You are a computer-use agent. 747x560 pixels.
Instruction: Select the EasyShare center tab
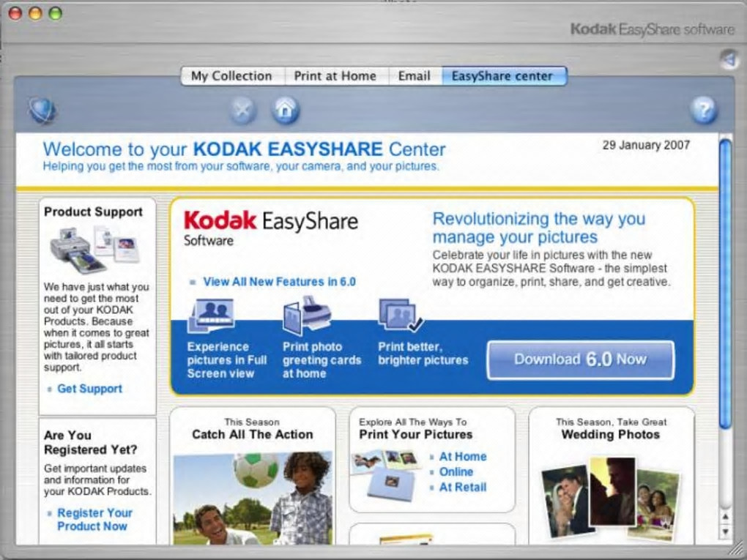503,76
